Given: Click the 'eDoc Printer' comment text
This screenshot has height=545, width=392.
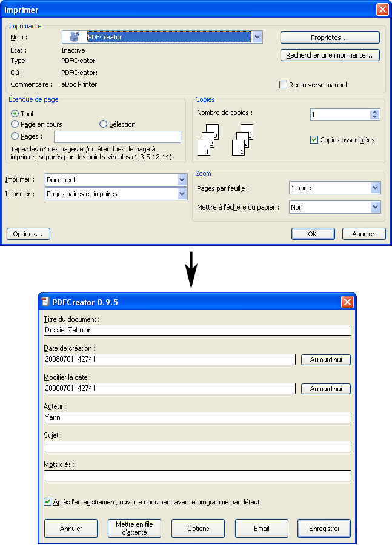Looking at the screenshot, I should (x=79, y=84).
